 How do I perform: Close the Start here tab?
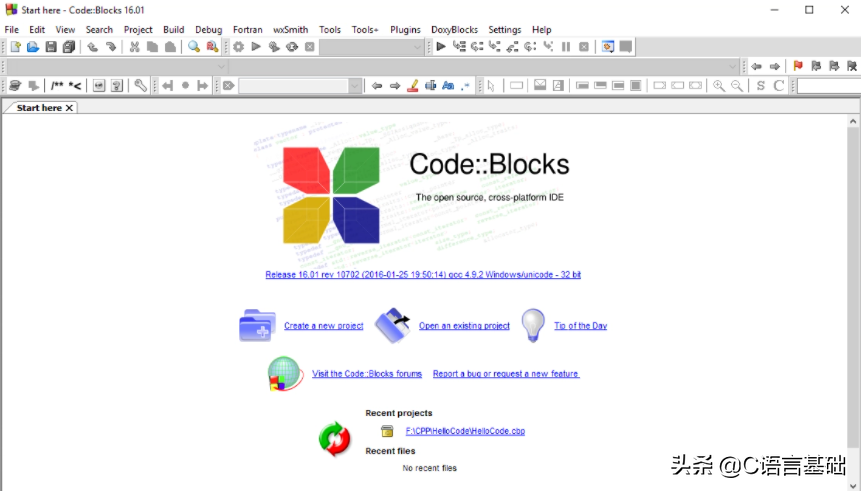point(69,108)
